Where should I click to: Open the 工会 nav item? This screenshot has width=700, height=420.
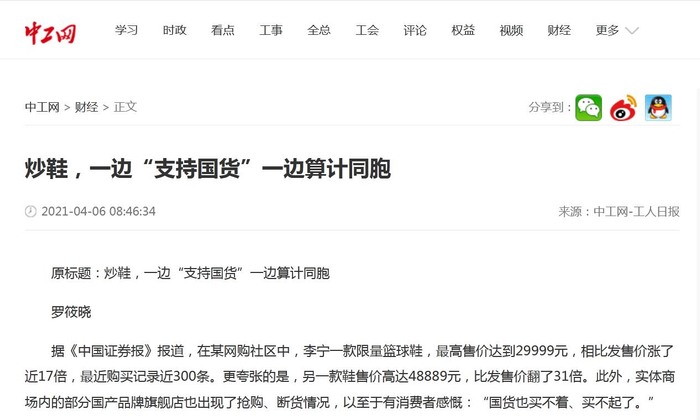pyautogui.click(x=367, y=30)
